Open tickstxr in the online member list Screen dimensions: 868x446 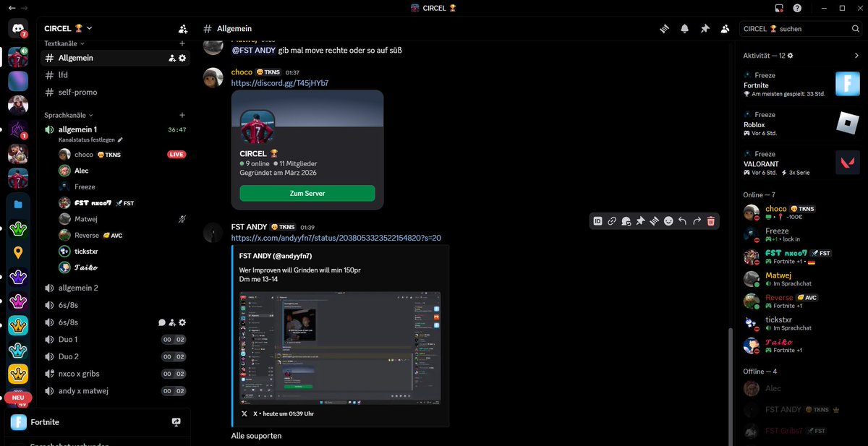(802, 323)
